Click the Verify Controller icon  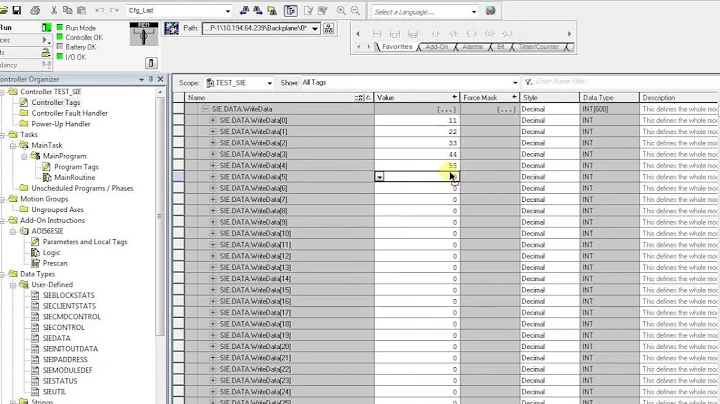(322, 10)
